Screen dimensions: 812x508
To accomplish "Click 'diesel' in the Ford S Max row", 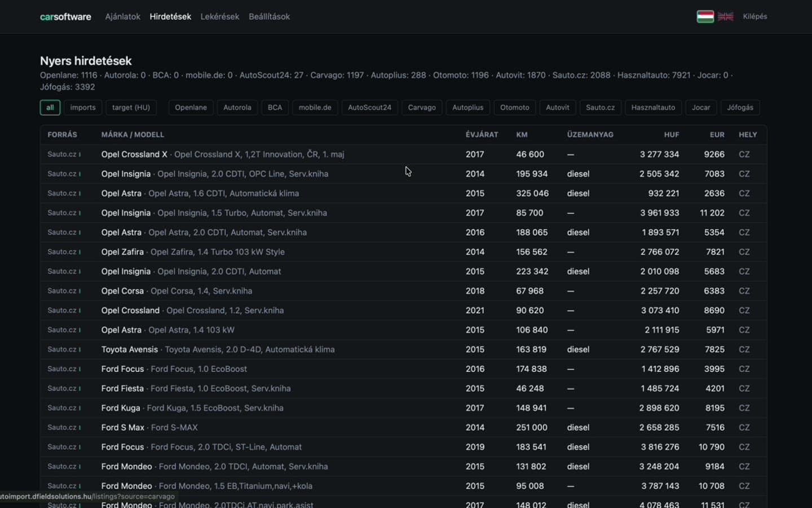I will (578, 427).
